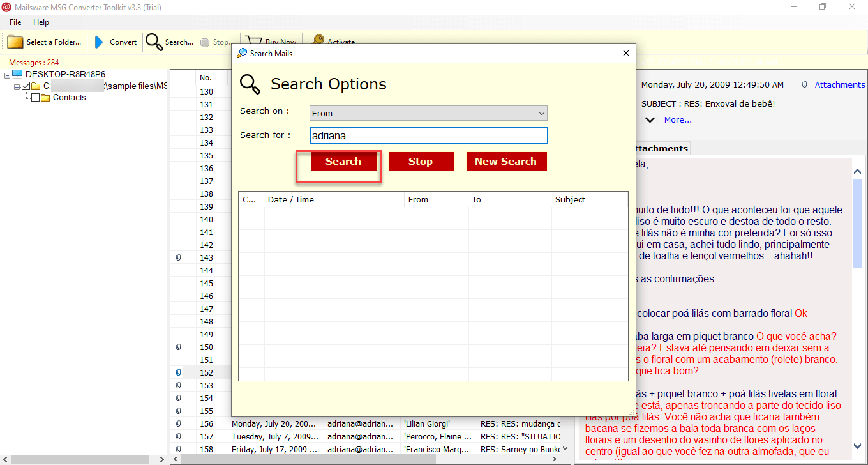Click the Search magnifier toolbar icon
This screenshot has width=868, height=465.
tap(154, 42)
